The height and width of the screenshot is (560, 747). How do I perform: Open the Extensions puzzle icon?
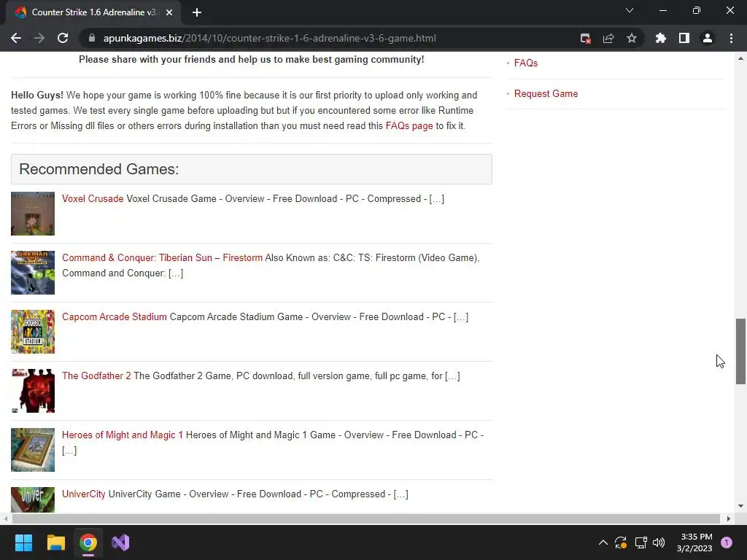pyautogui.click(x=661, y=38)
